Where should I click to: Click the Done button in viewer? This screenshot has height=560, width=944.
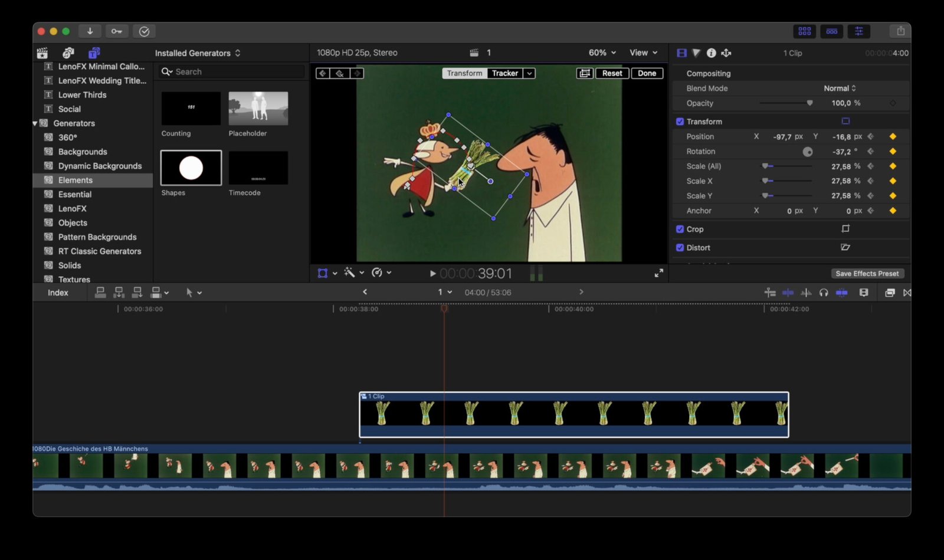647,73
